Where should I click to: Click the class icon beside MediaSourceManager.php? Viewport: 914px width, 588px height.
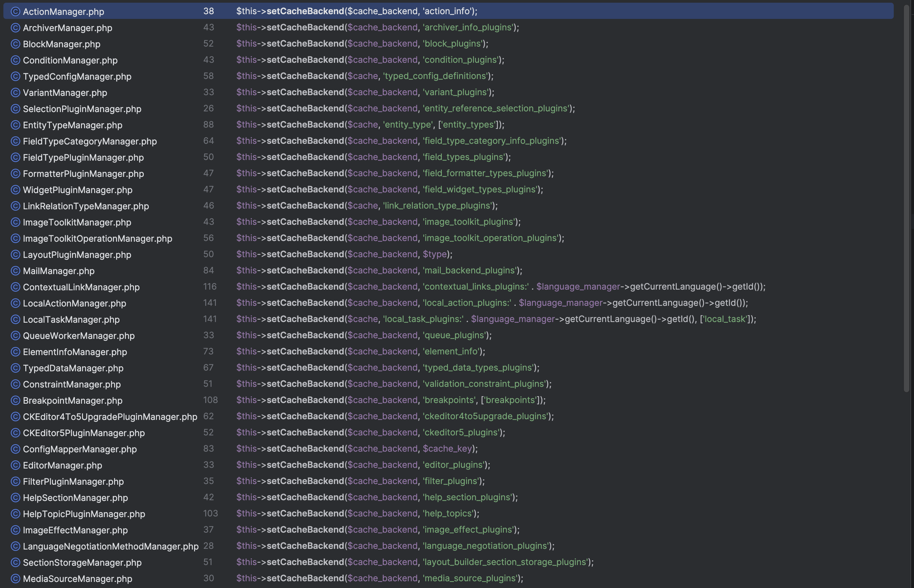point(15,579)
